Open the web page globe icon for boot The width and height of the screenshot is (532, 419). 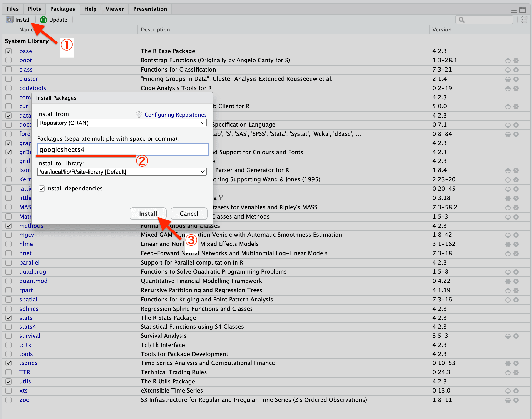[x=508, y=61]
